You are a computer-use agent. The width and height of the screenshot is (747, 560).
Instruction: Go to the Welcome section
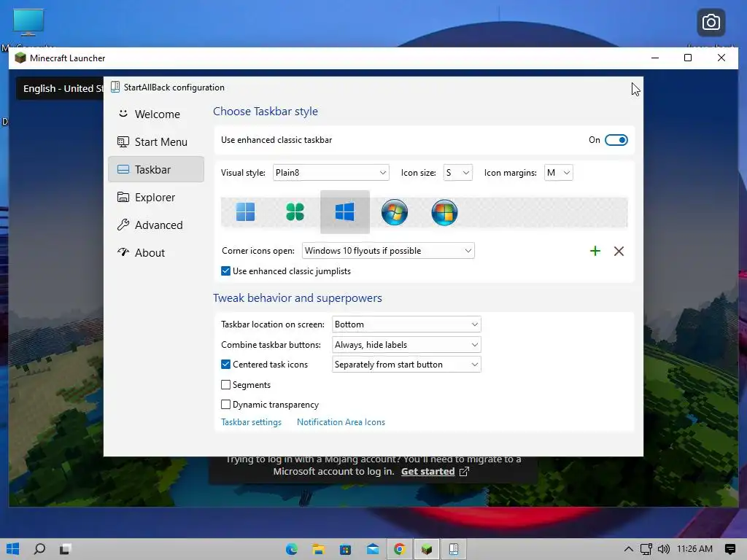tap(156, 114)
